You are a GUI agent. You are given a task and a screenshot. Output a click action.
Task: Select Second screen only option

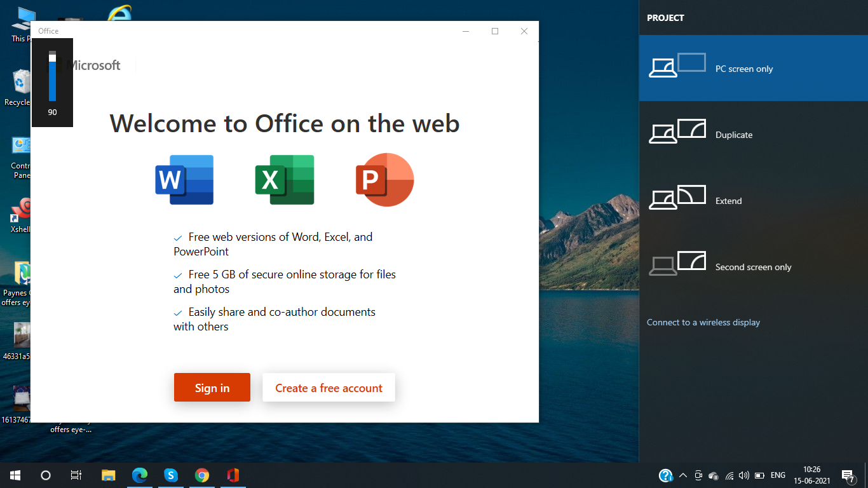tap(753, 267)
